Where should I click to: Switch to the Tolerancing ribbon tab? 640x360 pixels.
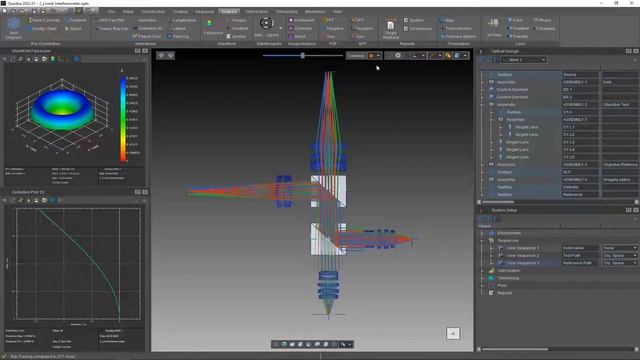tap(287, 11)
